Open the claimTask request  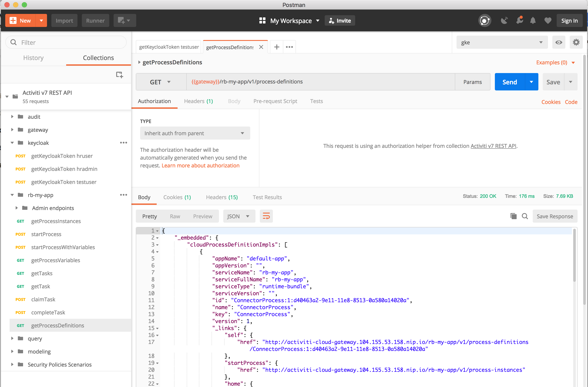click(x=43, y=299)
